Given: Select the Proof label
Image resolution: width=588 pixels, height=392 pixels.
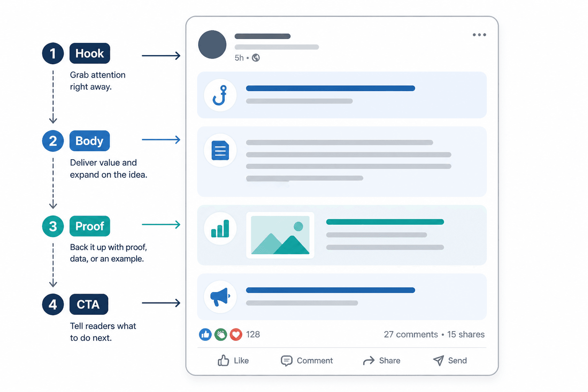Looking at the screenshot, I should [x=90, y=226].
